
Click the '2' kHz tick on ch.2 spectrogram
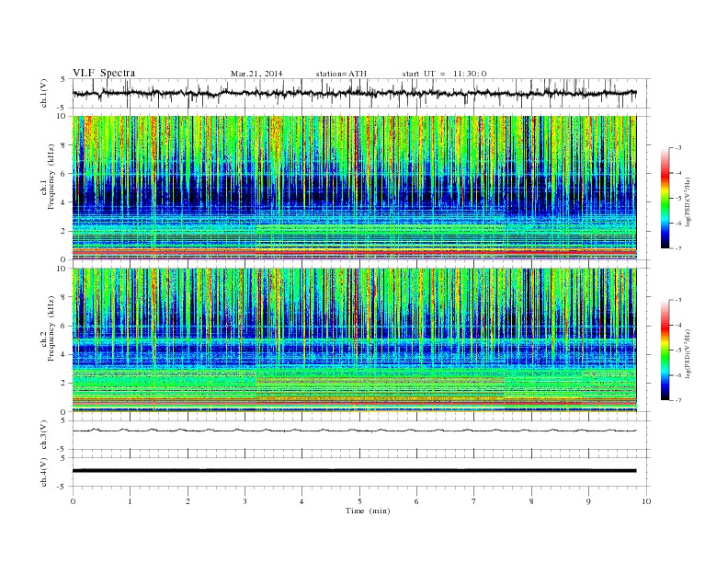click(64, 384)
